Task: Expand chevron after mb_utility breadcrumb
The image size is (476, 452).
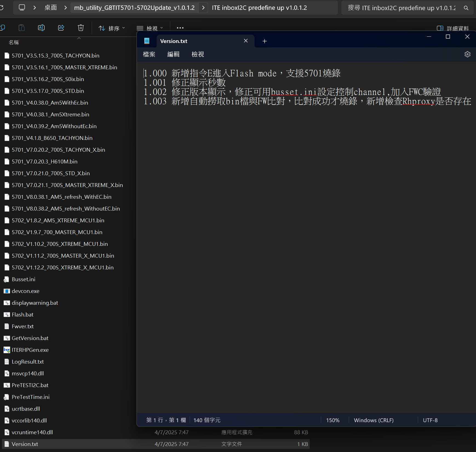Action: [x=203, y=8]
